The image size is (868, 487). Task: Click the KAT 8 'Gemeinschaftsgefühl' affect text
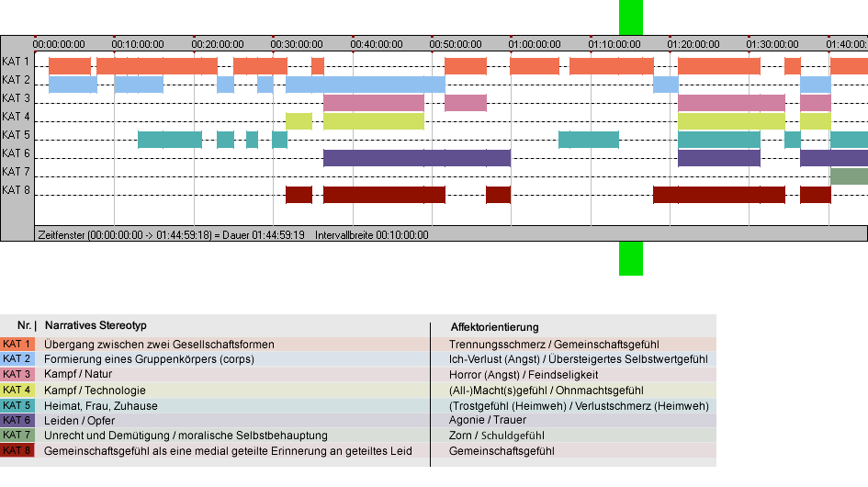[x=502, y=451]
